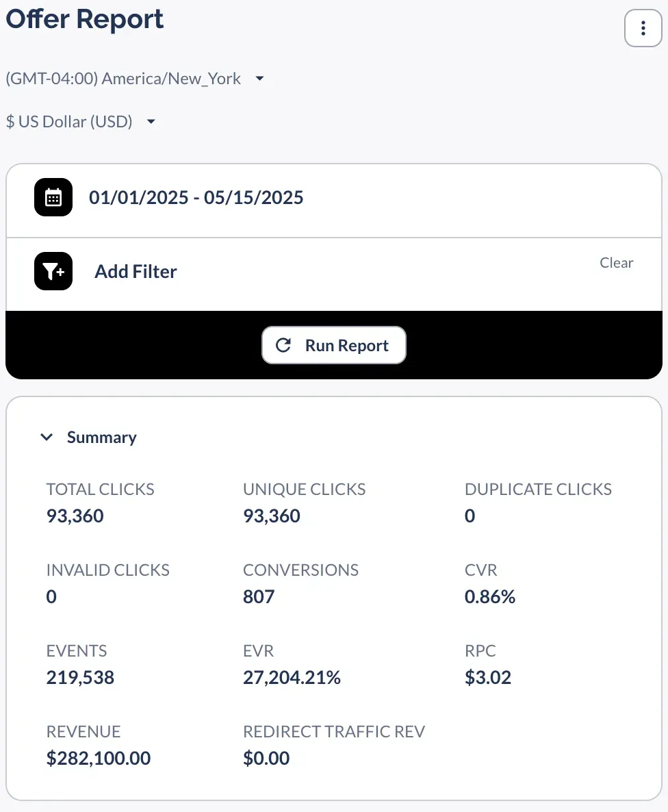Click the Conversions value 807
This screenshot has height=812, width=668.
pos(259,596)
